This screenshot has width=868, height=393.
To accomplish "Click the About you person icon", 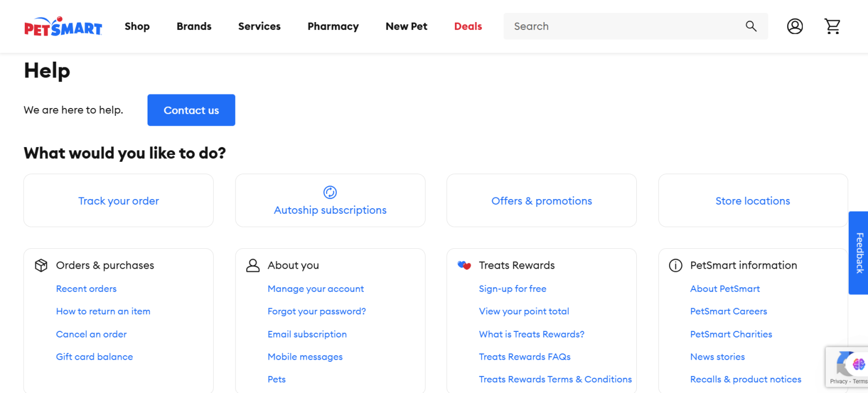I will [x=253, y=265].
